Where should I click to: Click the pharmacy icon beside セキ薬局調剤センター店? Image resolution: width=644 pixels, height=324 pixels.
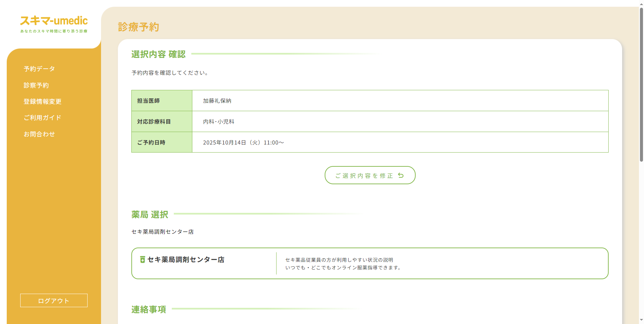coord(142,260)
